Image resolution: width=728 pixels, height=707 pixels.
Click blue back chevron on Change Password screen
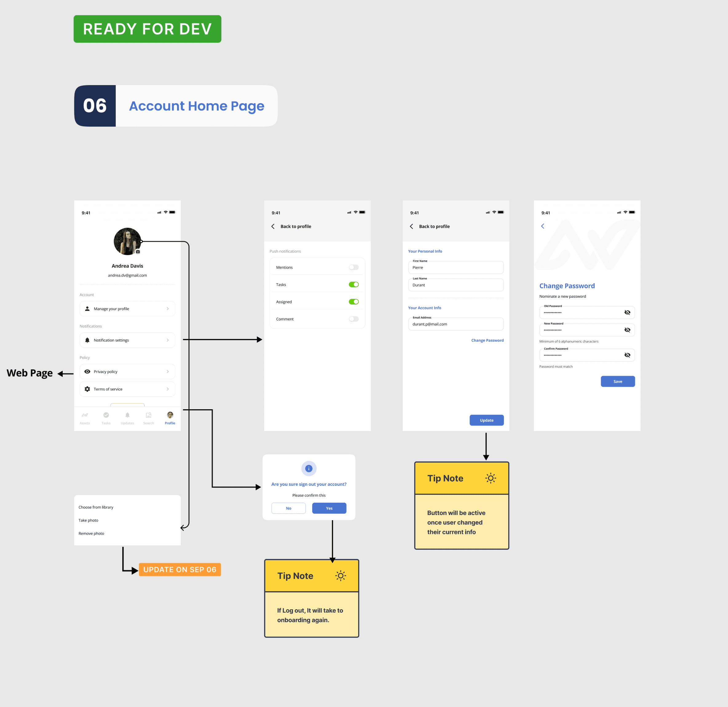tap(543, 226)
